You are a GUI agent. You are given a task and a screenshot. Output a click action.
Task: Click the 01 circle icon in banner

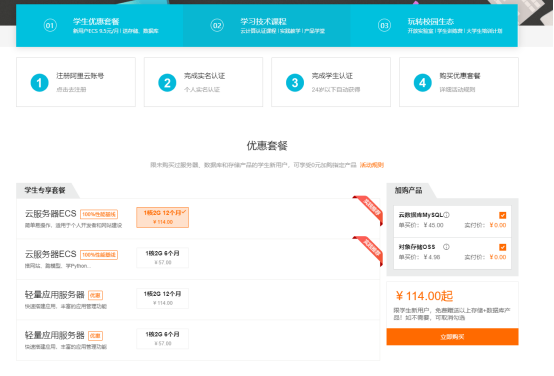[50, 25]
